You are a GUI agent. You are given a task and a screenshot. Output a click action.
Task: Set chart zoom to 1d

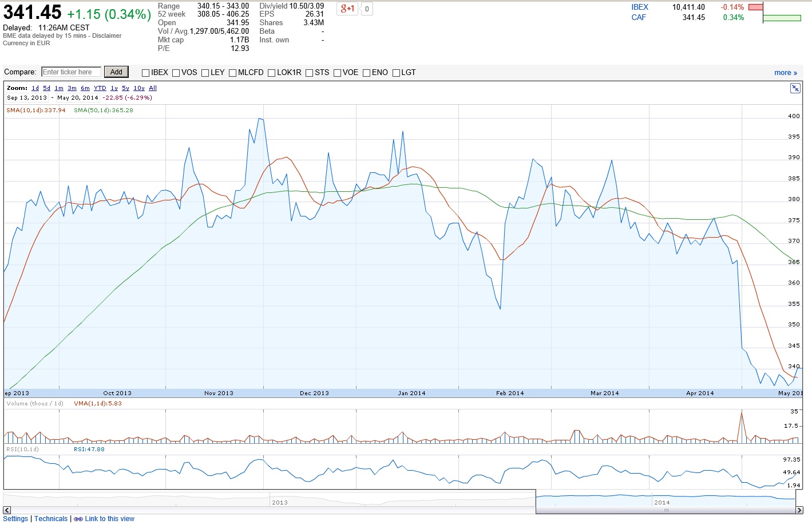pos(35,88)
